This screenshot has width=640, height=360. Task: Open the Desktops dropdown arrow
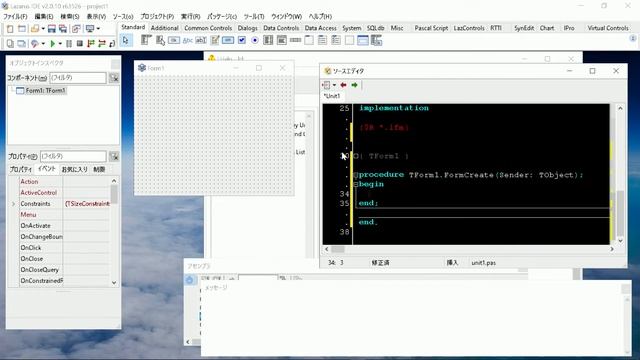[98, 29]
